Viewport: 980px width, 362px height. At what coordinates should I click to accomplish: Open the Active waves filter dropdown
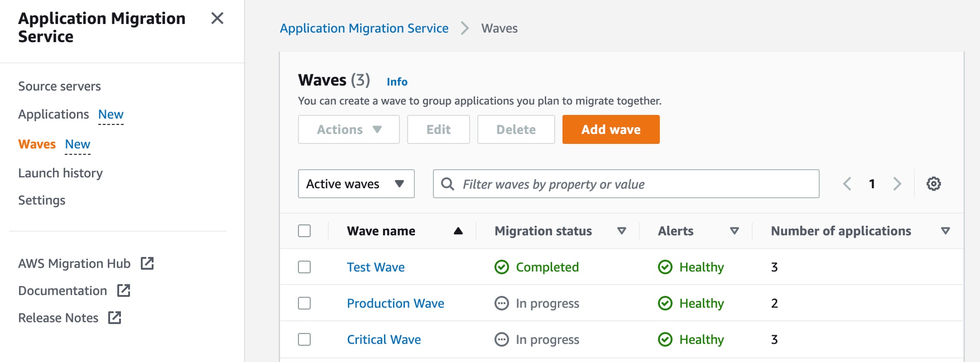pyautogui.click(x=356, y=184)
